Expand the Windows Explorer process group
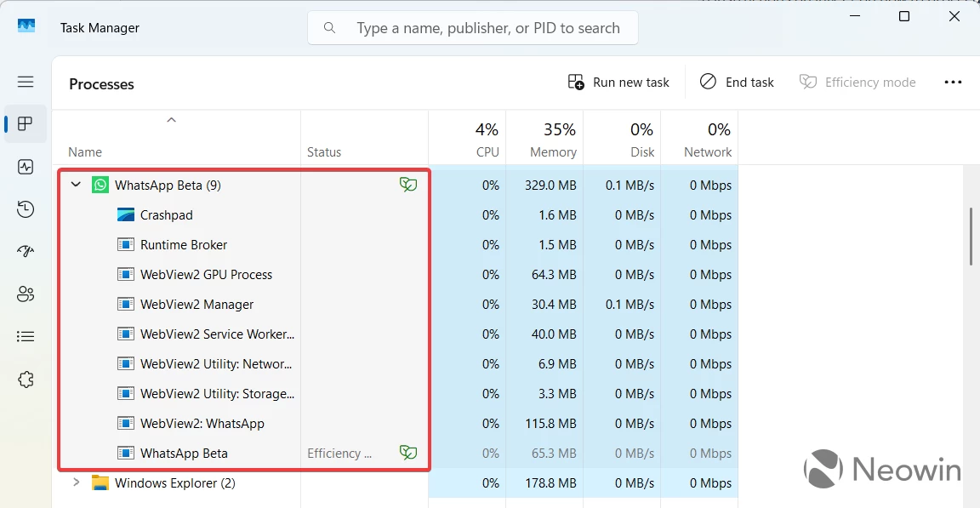The image size is (980, 508). (x=76, y=482)
